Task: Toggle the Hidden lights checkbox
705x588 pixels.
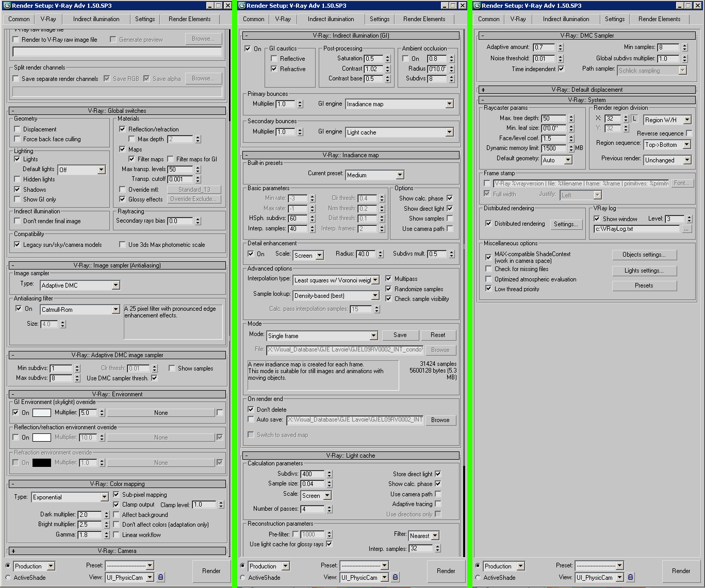Action: pyautogui.click(x=17, y=179)
